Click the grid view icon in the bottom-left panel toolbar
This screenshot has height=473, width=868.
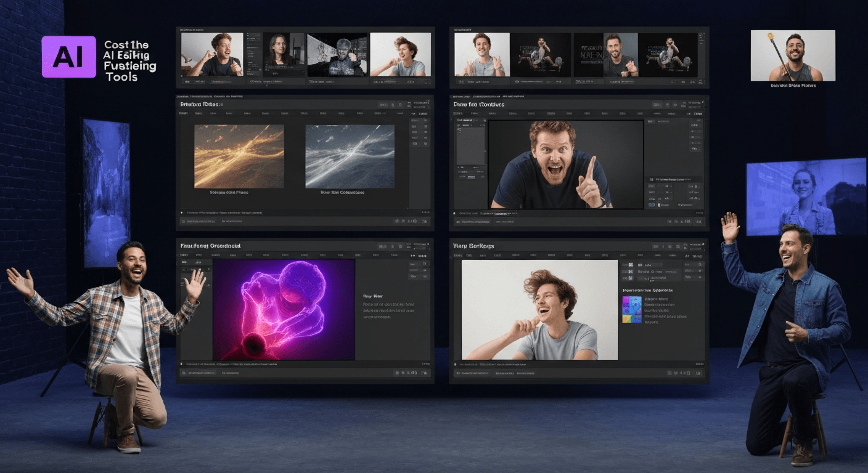pyautogui.click(x=397, y=373)
